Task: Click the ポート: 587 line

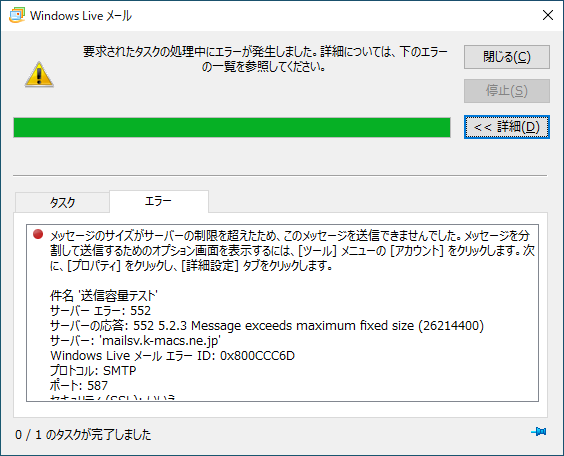Action: click(x=79, y=386)
